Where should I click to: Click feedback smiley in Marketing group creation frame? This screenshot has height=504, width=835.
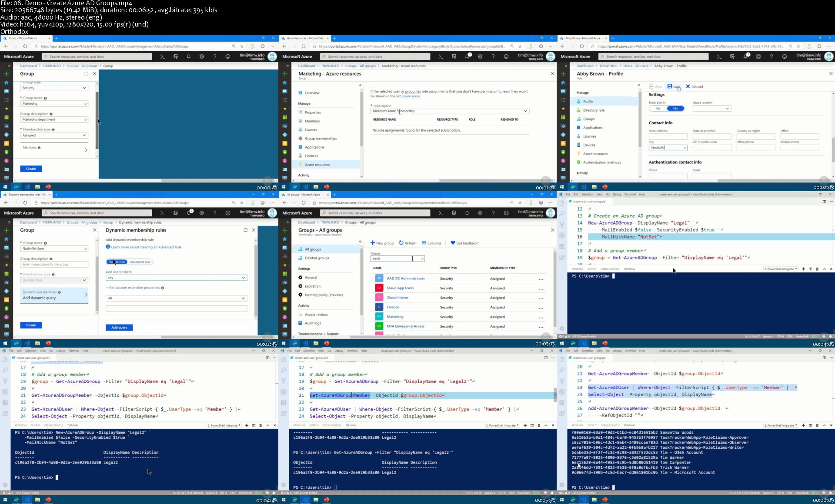[x=228, y=56]
